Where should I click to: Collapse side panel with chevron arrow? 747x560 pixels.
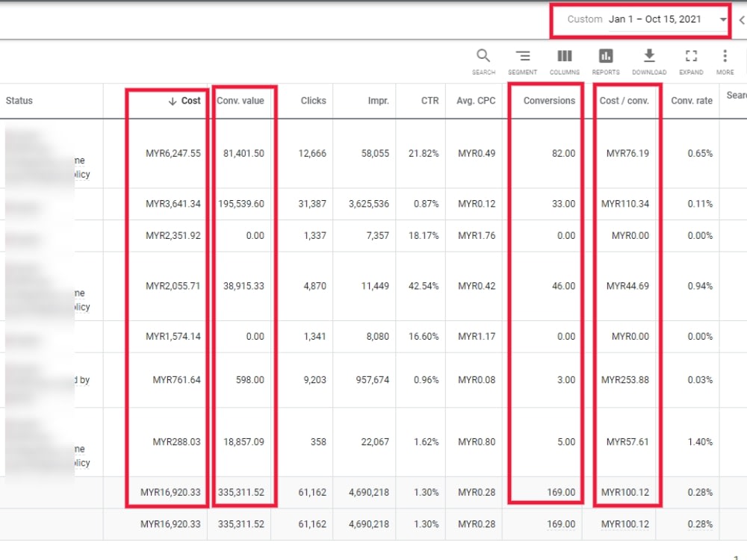(742, 20)
